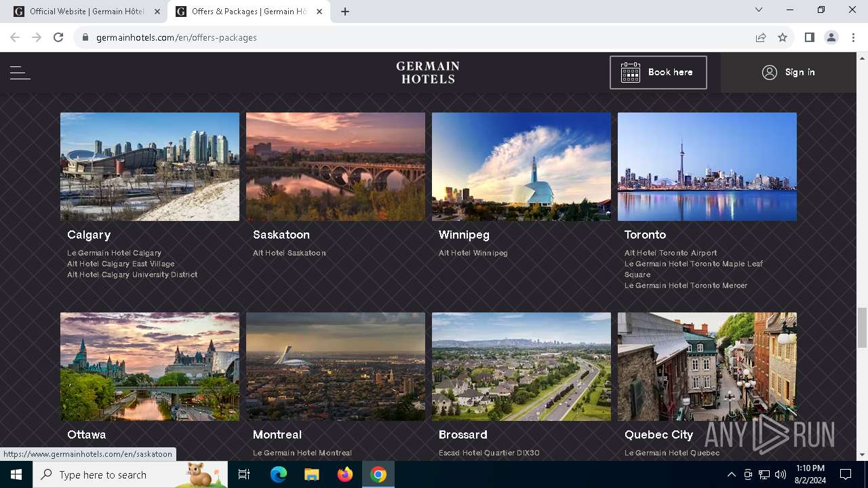Close the Offers & Packages tab
The height and width of the screenshot is (488, 868).
(319, 12)
